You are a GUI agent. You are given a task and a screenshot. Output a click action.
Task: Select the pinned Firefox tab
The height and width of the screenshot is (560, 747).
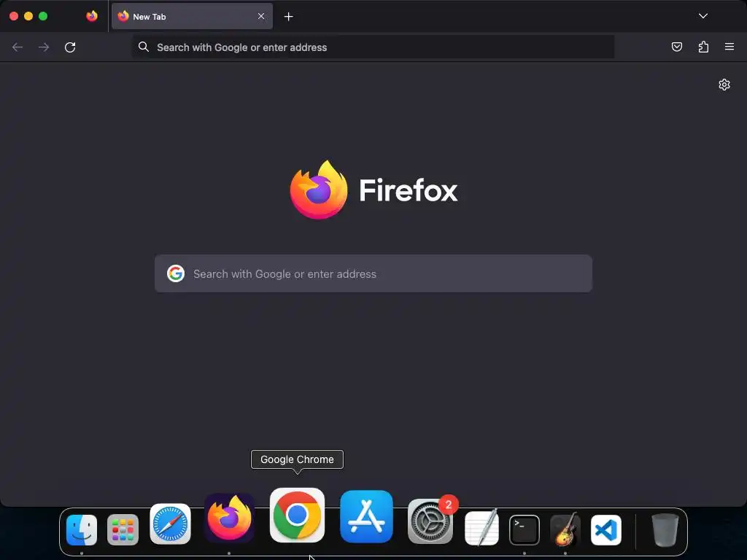click(x=92, y=16)
